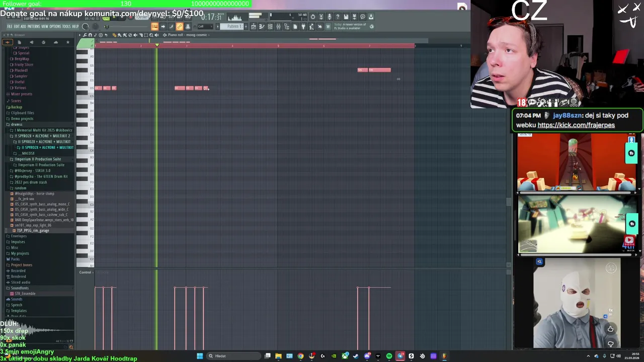Open '2022 pes drum stash' folder
The image size is (644, 362).
[x=30, y=182]
